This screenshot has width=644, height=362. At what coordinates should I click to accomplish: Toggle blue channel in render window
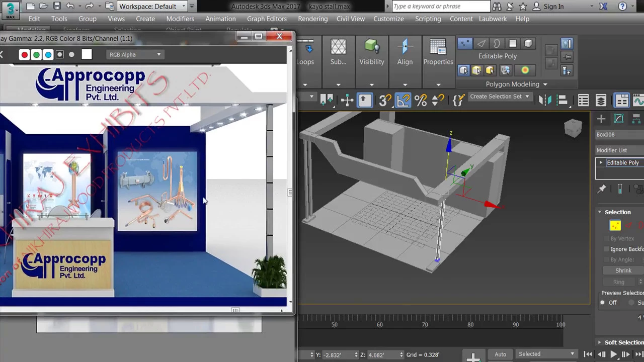point(48,55)
